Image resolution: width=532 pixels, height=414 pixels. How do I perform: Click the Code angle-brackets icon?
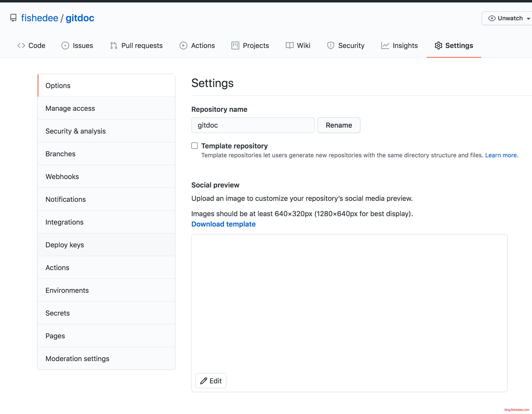(x=21, y=46)
